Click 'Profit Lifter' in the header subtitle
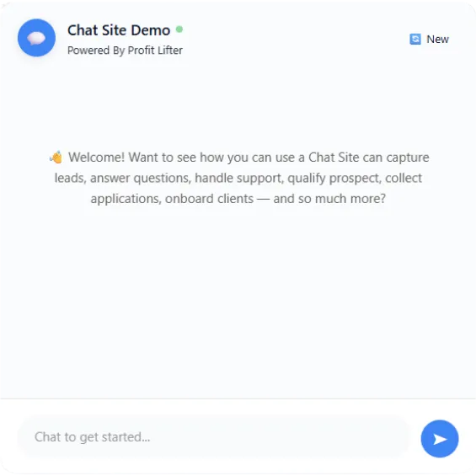This screenshot has width=476, height=476. tap(155, 51)
